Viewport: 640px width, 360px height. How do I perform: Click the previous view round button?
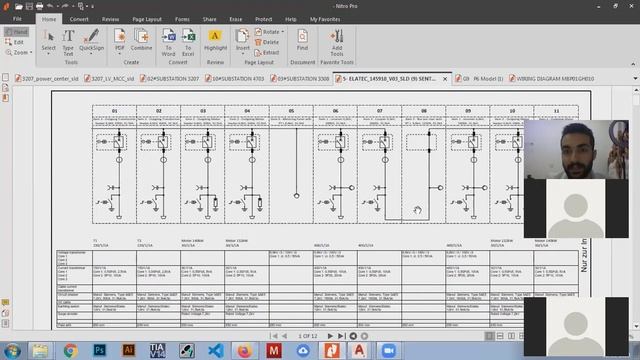tap(353, 336)
